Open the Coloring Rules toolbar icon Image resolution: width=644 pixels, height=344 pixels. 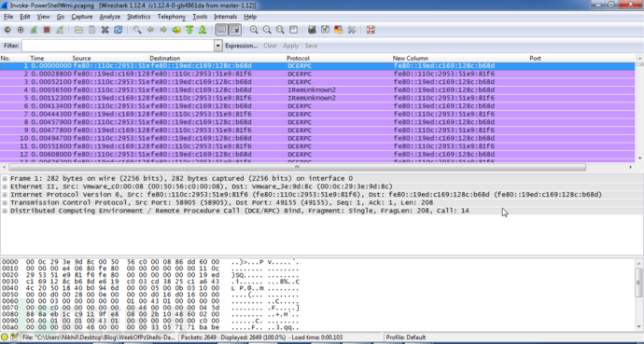coord(339,30)
